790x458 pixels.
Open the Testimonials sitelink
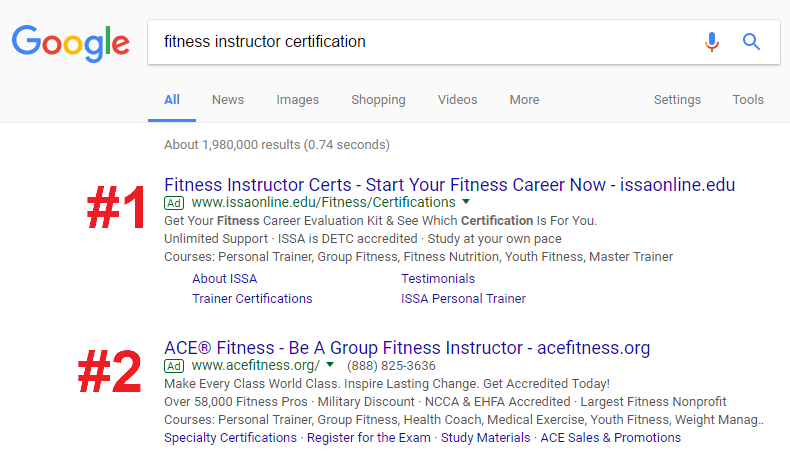click(438, 279)
